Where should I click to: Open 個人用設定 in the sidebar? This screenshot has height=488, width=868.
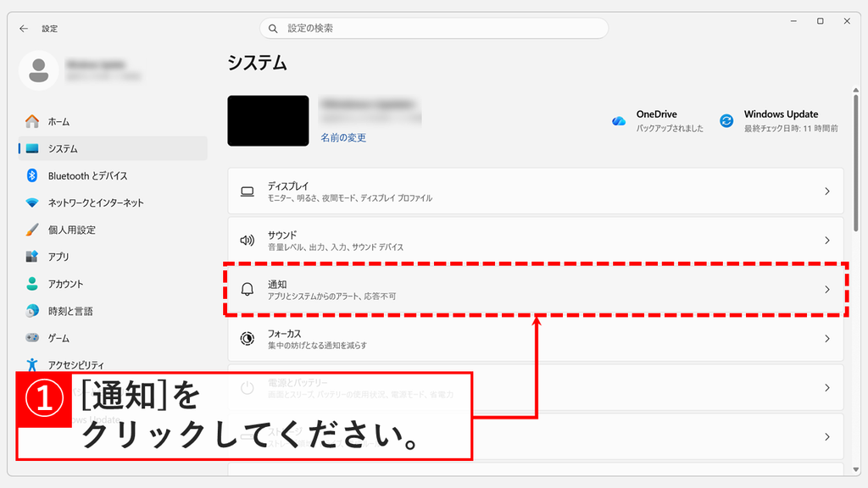click(113, 230)
